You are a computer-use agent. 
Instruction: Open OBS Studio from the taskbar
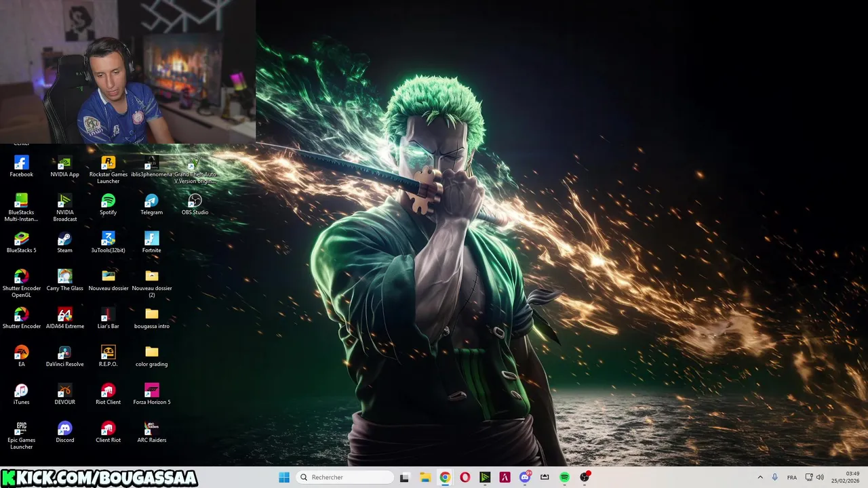(585, 477)
